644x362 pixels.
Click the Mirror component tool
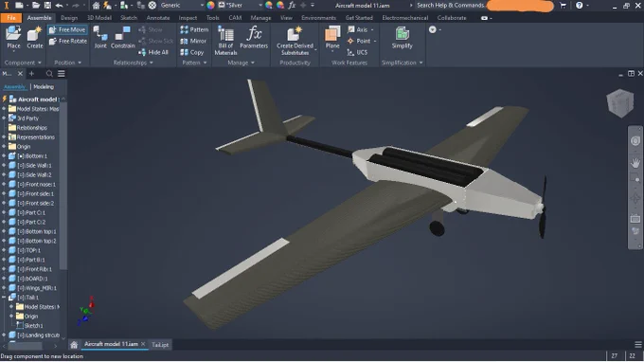click(x=193, y=41)
